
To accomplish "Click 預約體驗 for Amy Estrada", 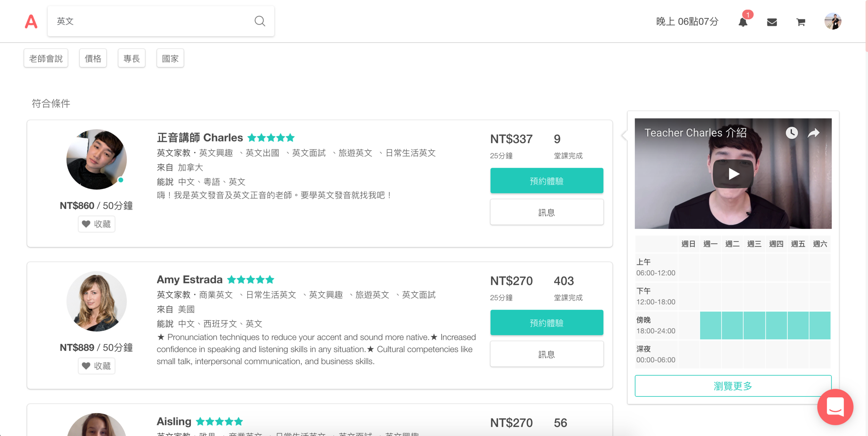I will [x=546, y=323].
